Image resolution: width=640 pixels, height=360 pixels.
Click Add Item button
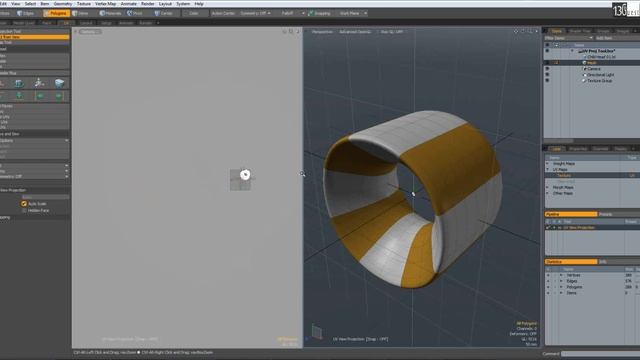[x=604, y=38]
